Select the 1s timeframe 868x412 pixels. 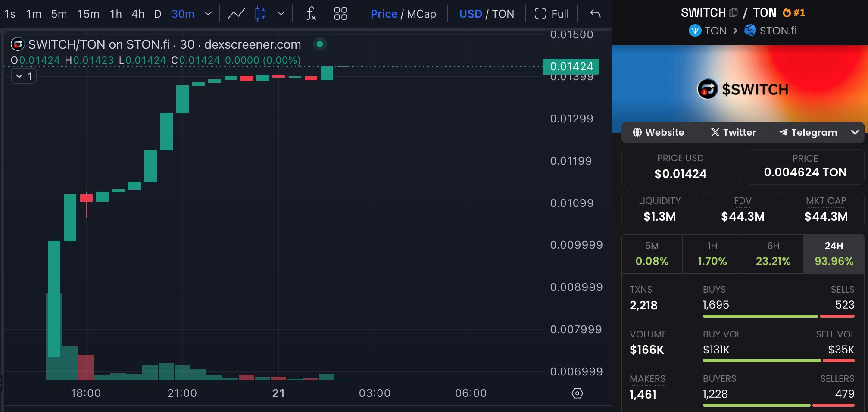(x=10, y=14)
